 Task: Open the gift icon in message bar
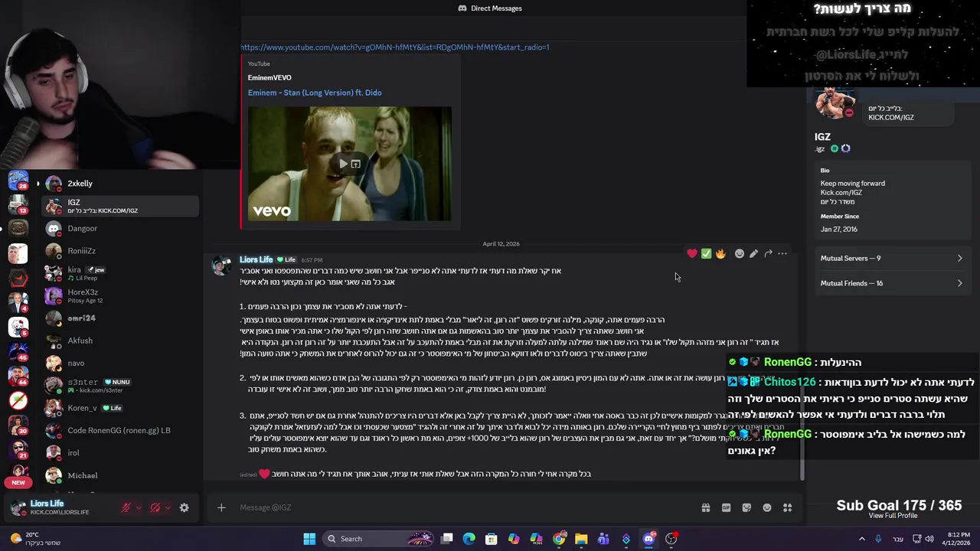[706, 507]
